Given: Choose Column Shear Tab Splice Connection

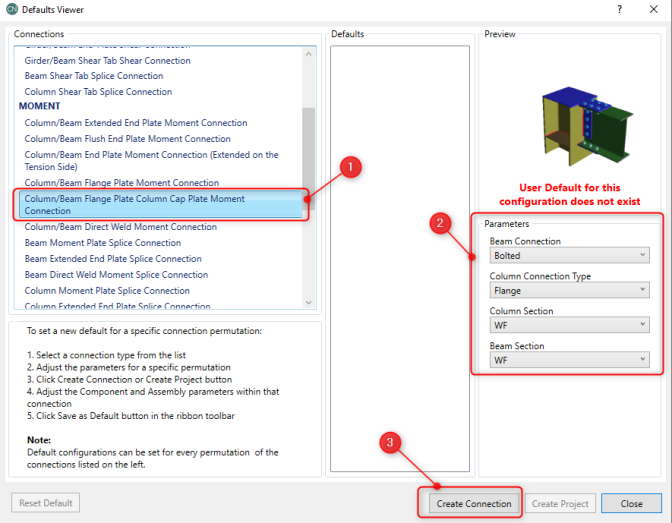Looking at the screenshot, I should click(98, 92).
